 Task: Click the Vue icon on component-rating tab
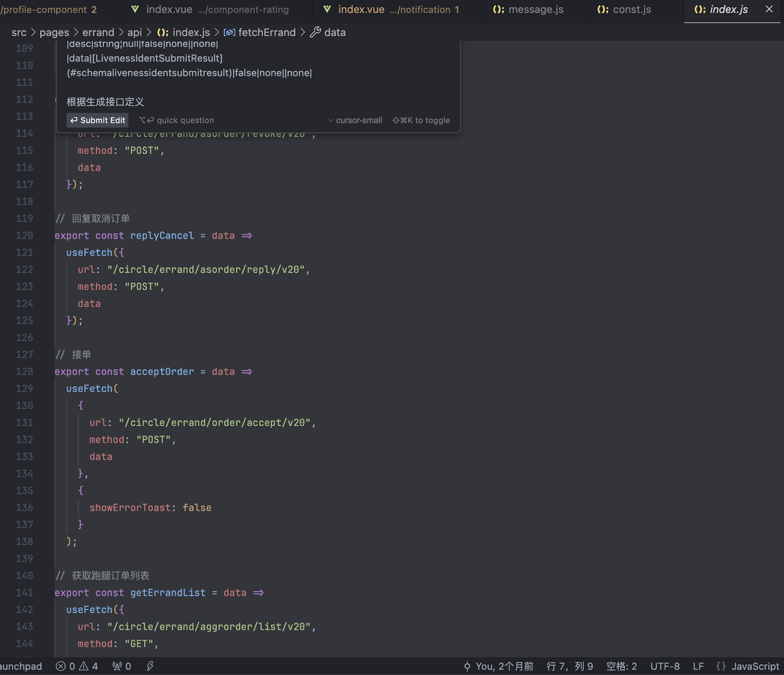tap(135, 9)
